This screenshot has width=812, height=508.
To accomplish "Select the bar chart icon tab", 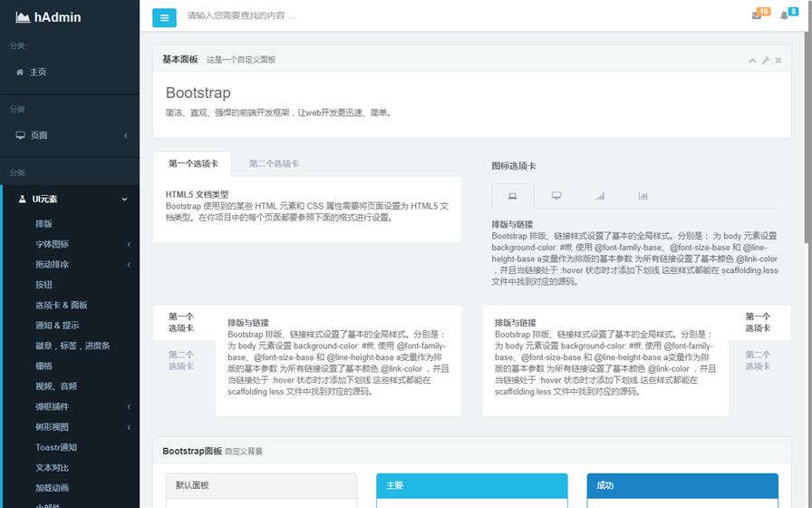I will click(643, 196).
